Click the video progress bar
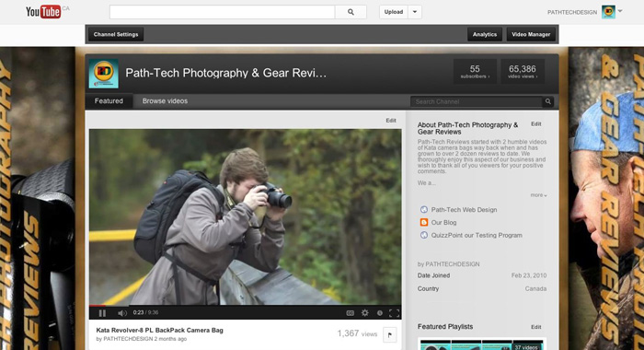This screenshot has height=350, width=644. coord(246,306)
